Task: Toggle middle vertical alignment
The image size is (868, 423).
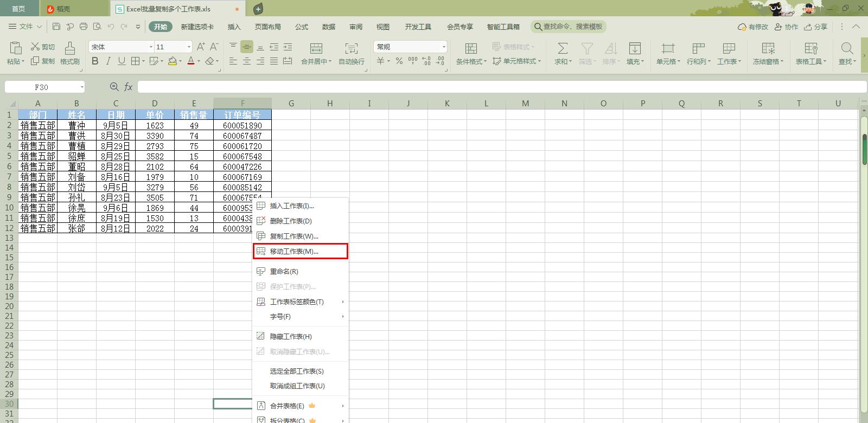Action: [247, 47]
